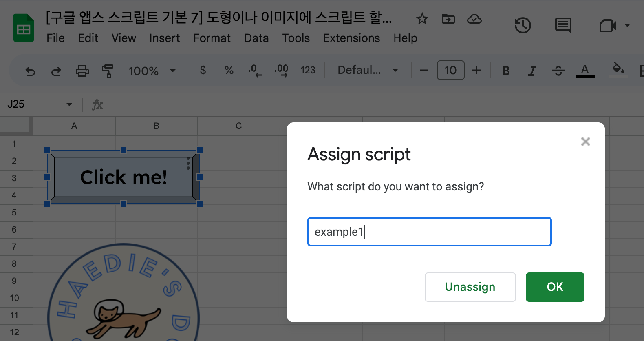
Task: Select row 10 header
Action: click(14, 298)
